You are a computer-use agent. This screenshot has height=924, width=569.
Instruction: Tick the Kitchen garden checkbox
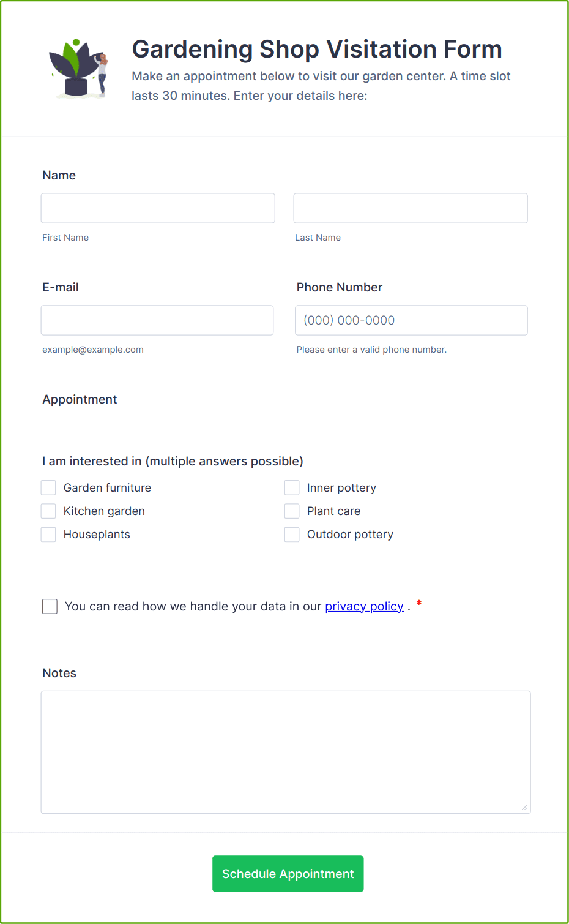point(48,511)
